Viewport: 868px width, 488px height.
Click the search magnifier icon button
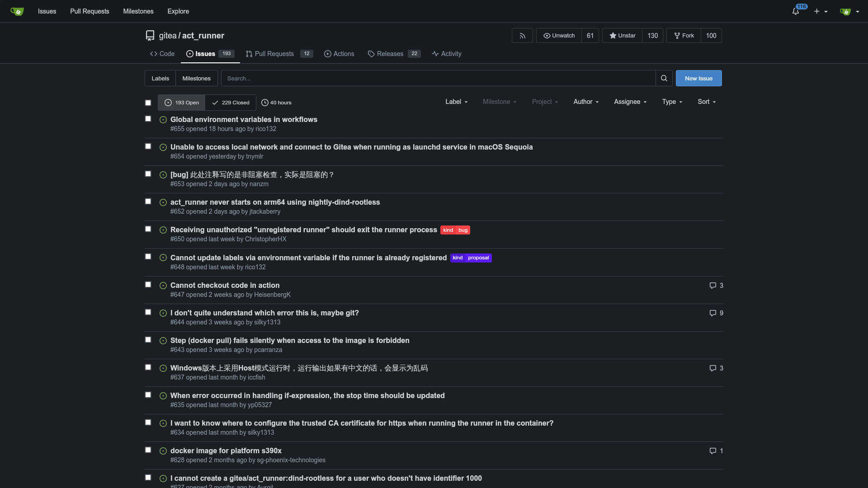[x=664, y=78]
